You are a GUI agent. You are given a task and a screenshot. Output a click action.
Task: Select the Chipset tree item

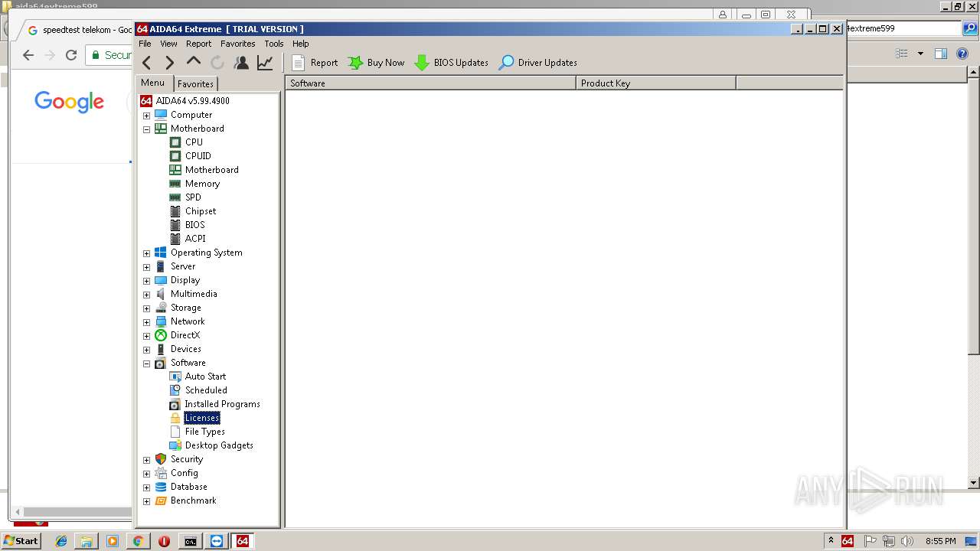pos(201,211)
